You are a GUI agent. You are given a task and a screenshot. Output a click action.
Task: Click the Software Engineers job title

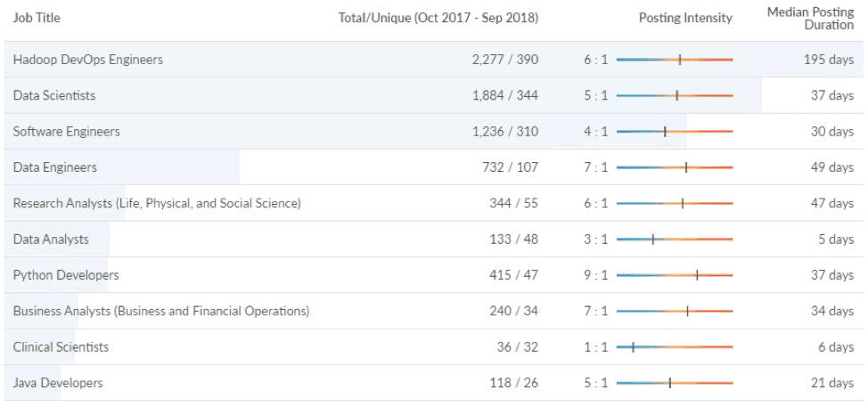click(67, 132)
